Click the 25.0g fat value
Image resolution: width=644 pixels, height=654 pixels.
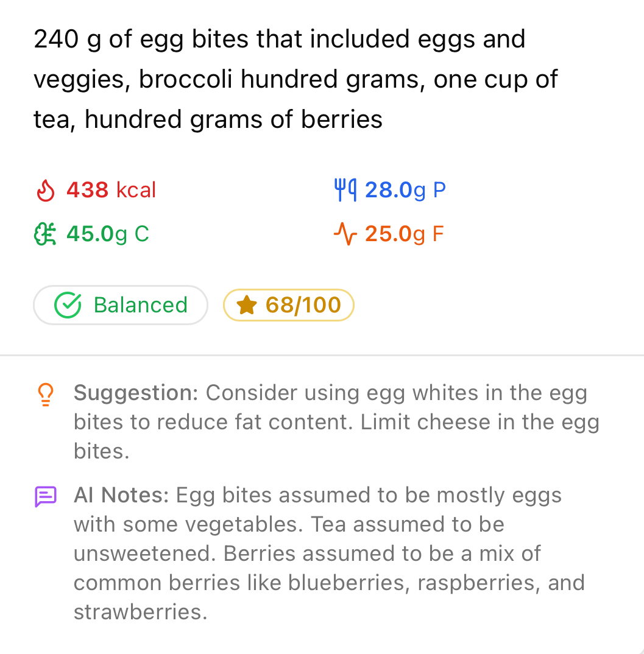tap(404, 234)
